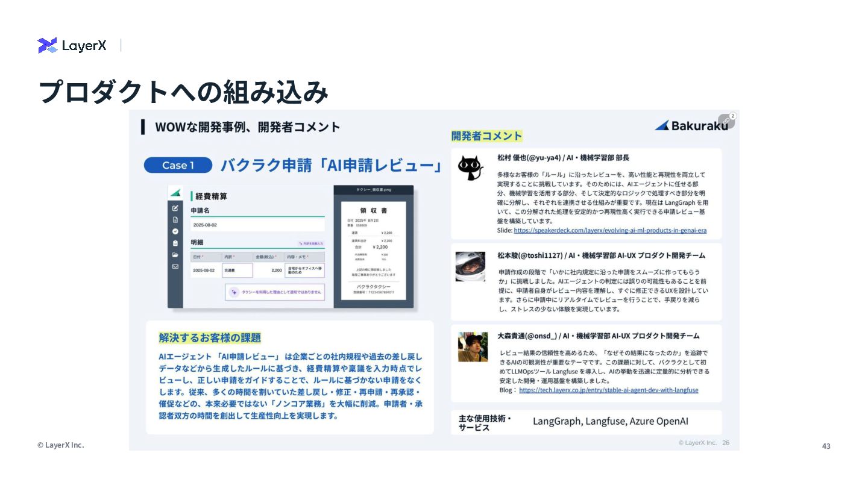Click the 日付 cell 2025-08-02 in the table
This screenshot has width=868, height=488.
206,271
